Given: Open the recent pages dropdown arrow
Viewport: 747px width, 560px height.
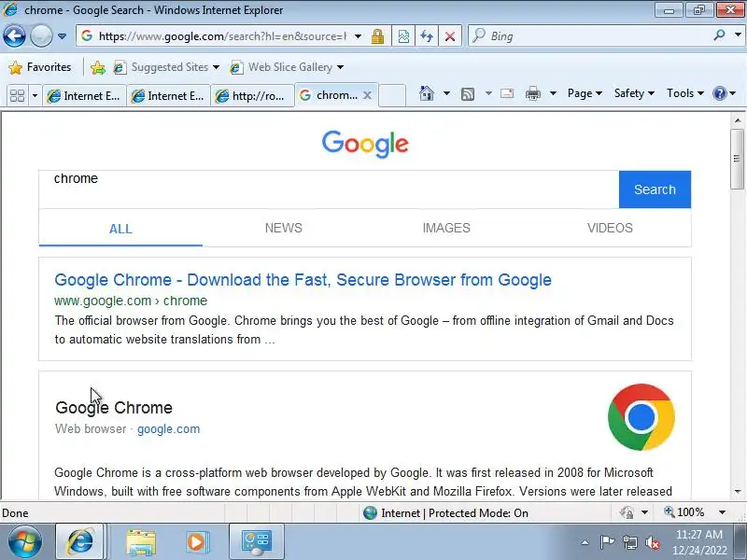Looking at the screenshot, I should coord(62,36).
